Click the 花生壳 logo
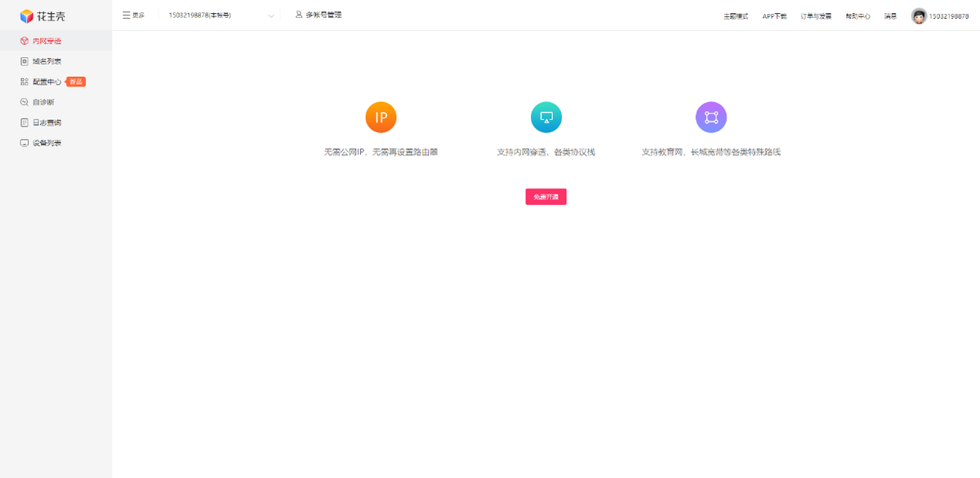Viewport: 980px width, 478px height. pos(42,16)
